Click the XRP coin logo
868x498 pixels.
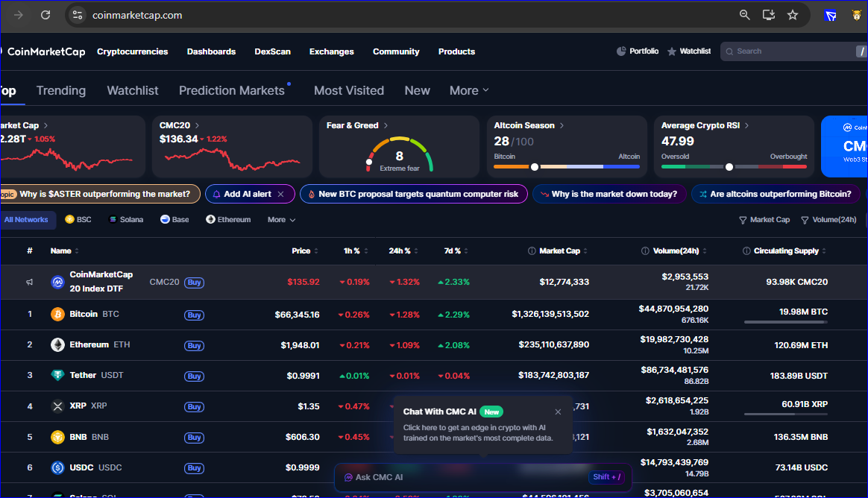point(57,406)
